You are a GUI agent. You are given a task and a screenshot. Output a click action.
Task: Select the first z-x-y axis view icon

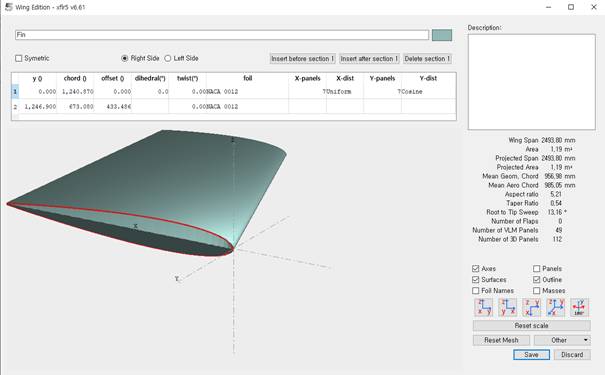(483, 307)
